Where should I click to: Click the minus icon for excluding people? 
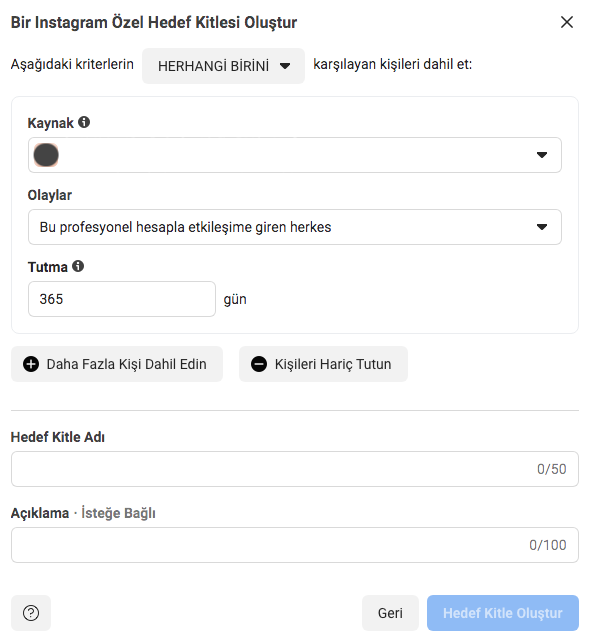[x=259, y=364]
